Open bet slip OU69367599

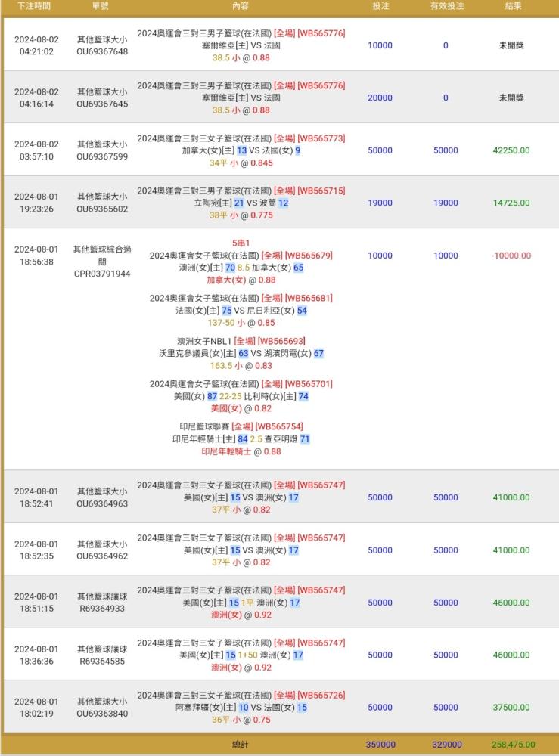click(x=101, y=156)
